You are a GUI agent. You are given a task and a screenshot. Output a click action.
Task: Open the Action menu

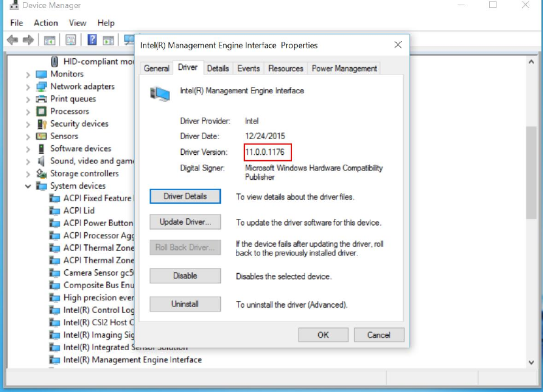(x=46, y=23)
